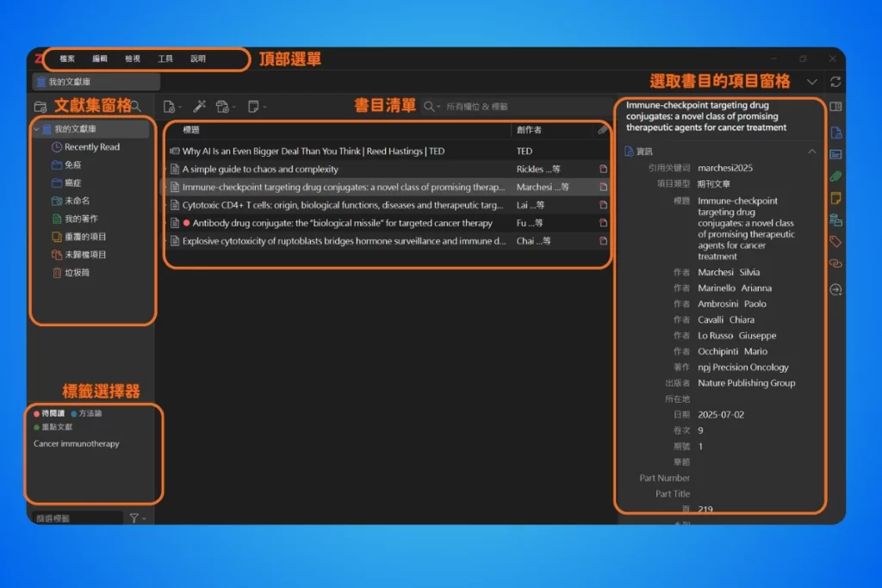Filter by the 重點文獻 green tag

point(53,427)
